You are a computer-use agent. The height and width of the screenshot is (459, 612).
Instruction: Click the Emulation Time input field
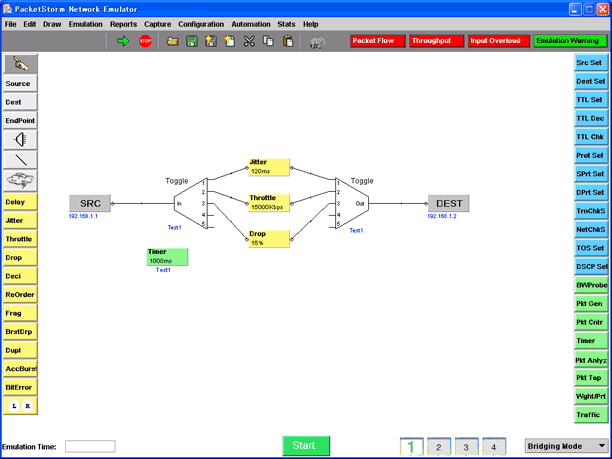pos(90,446)
